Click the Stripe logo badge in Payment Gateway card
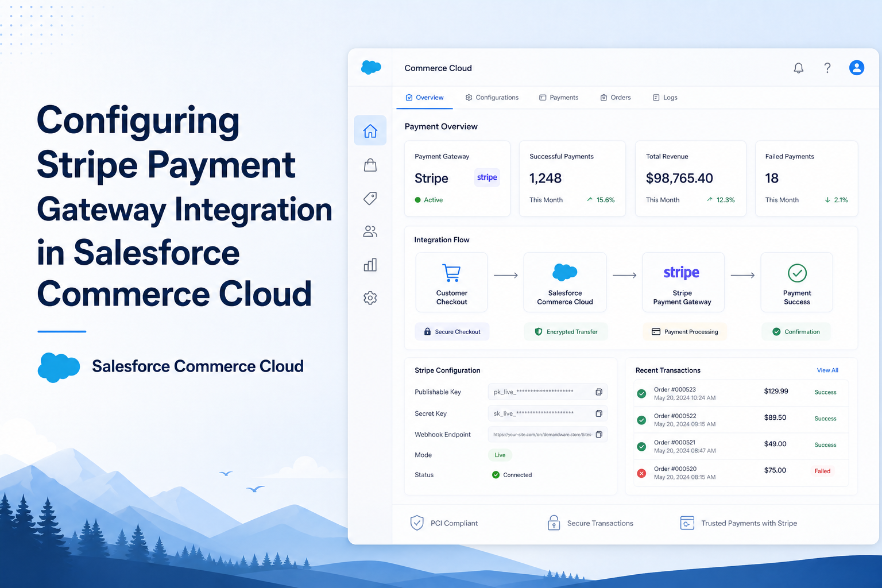 pyautogui.click(x=487, y=177)
